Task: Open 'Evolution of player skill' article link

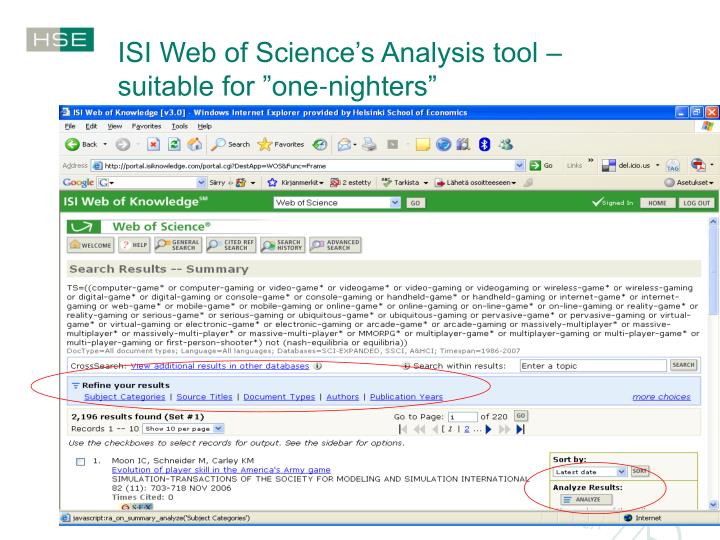Action: click(221, 470)
